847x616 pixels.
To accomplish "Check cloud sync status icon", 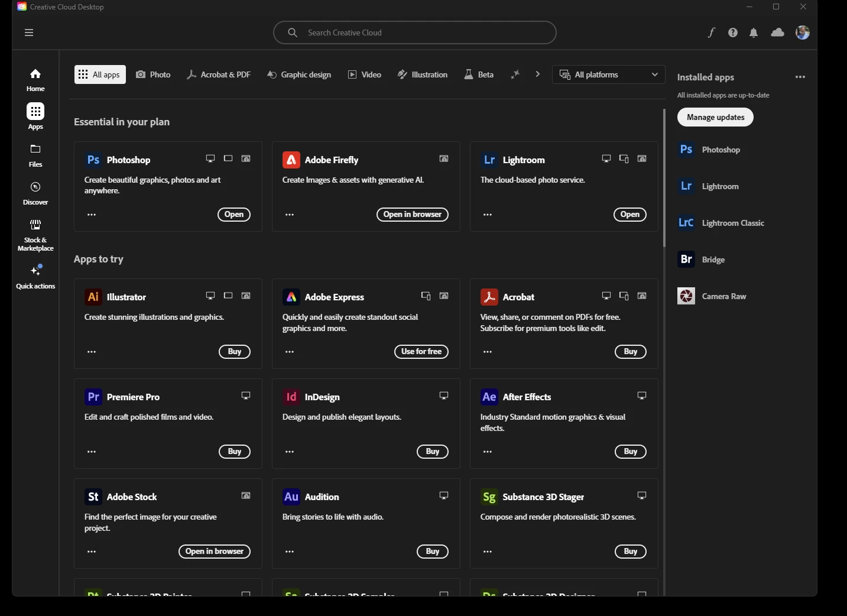I will tap(778, 33).
